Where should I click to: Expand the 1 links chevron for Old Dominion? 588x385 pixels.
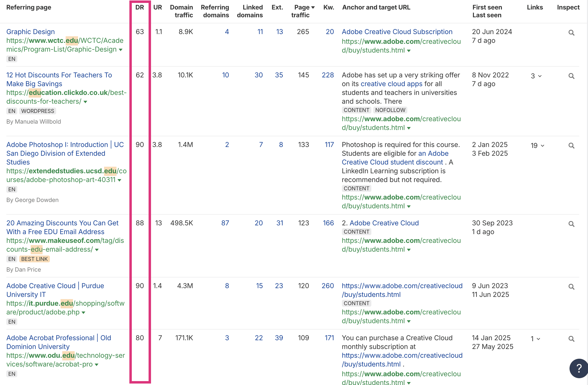pyautogui.click(x=539, y=339)
